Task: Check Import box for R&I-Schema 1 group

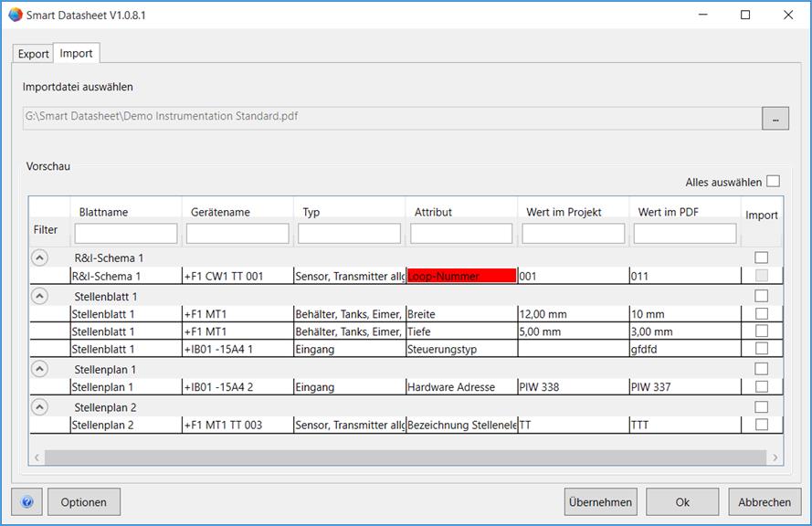Action: [761, 258]
